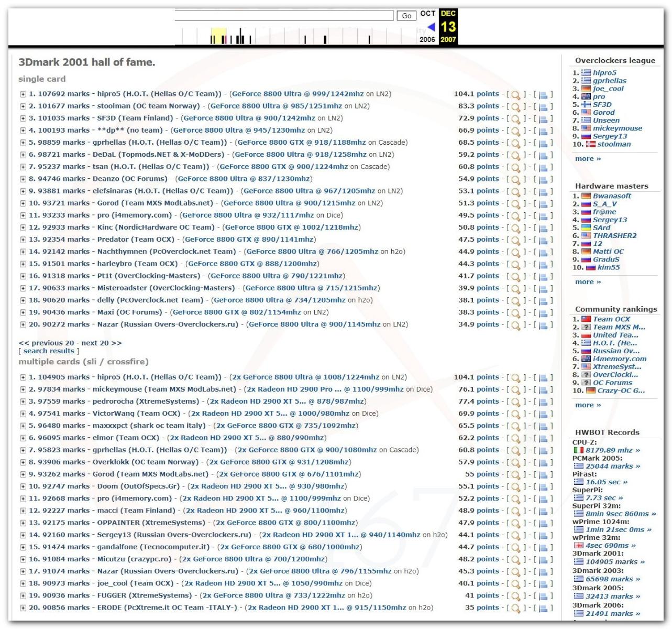Click screenshot icon for Maxi's 90436 marks

(x=543, y=313)
